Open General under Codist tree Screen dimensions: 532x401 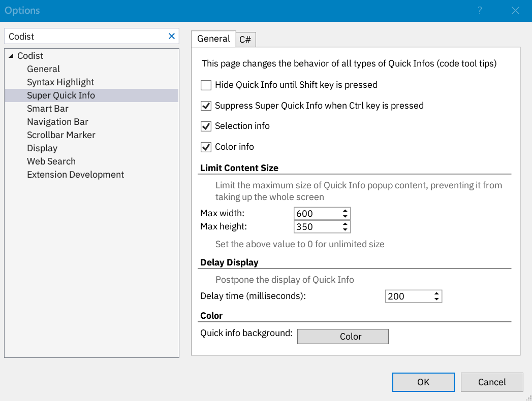tap(43, 69)
